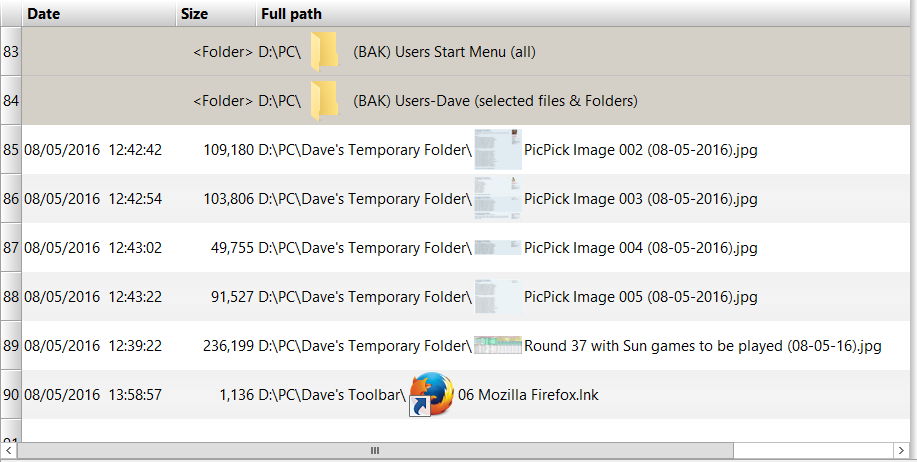917x462 pixels.
Task: Select row number 90 header
Action: pos(11,395)
